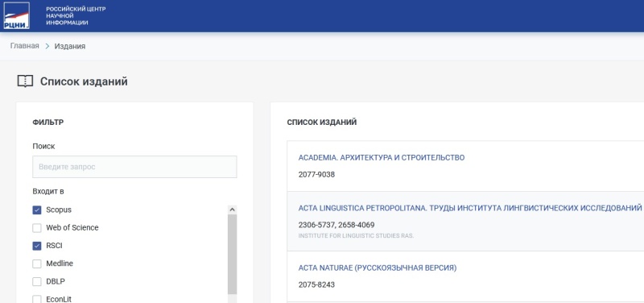Click INSTITUTE FOR LINGUISTIC STUDIES RAS text
This screenshot has height=303, width=644.
point(356,236)
